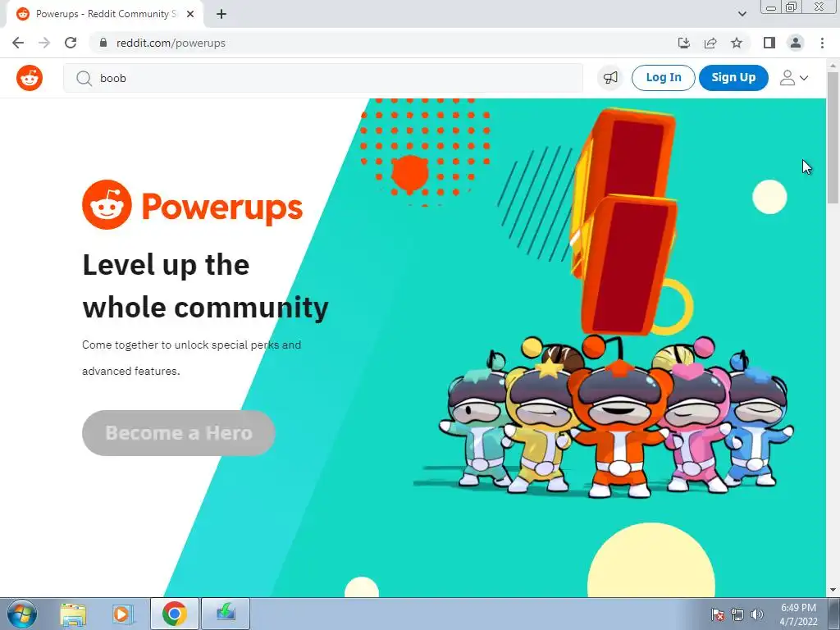Click the search magnifier icon
The width and height of the screenshot is (840, 630).
(x=84, y=78)
